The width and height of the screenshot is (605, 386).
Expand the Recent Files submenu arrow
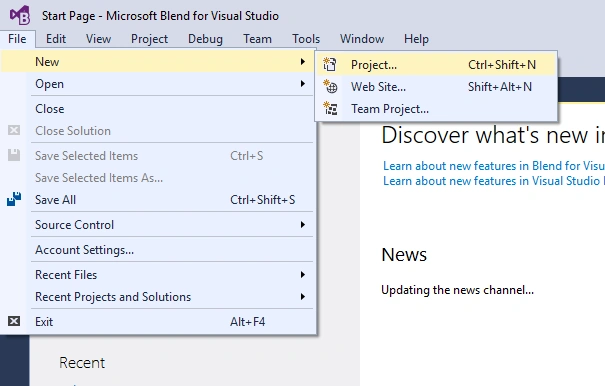303,274
